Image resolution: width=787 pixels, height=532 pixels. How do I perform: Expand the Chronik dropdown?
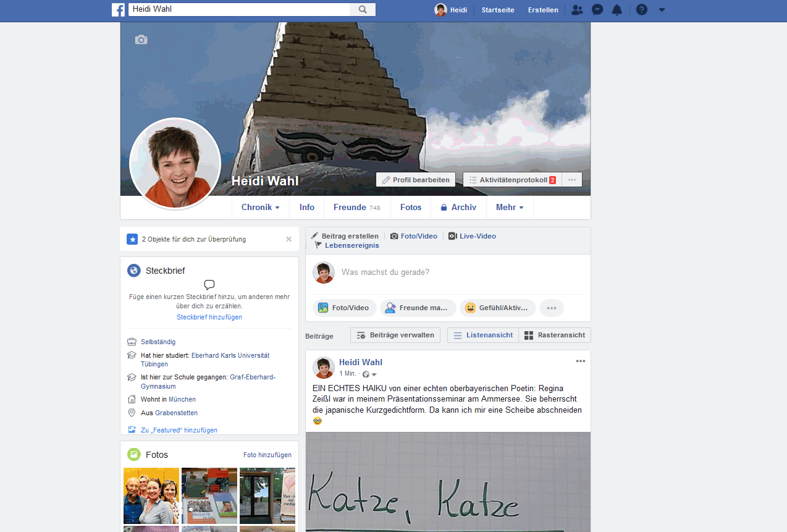tap(260, 208)
